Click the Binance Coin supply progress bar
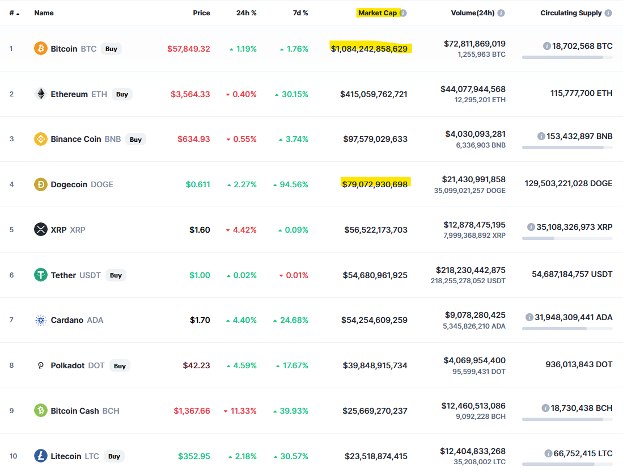The height and width of the screenshot is (472, 624). tap(567, 147)
